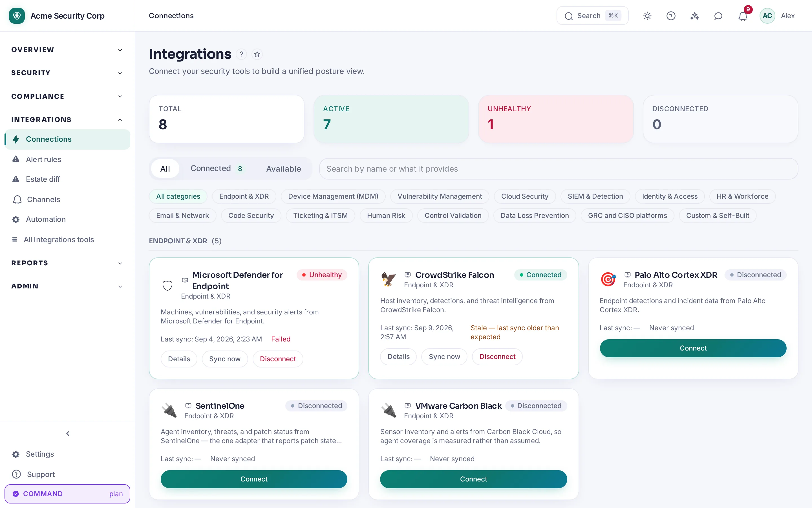This screenshot has height=508, width=812.
Task: Open Channels in the sidebar
Action: (67, 200)
